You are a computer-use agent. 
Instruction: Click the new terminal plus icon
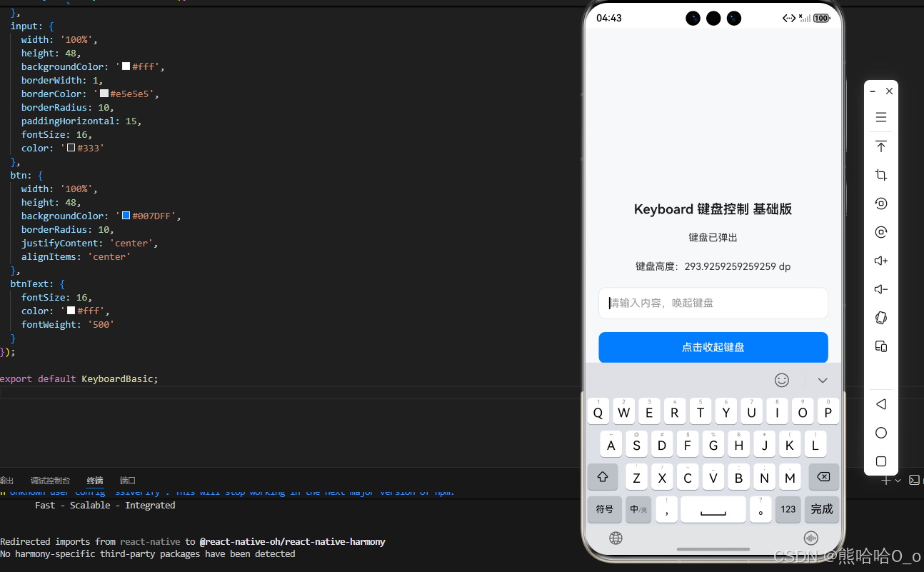coord(886,481)
